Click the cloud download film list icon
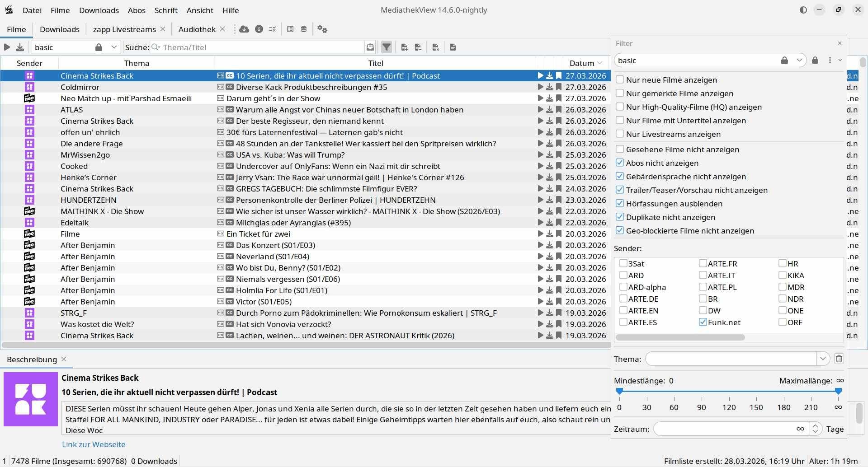 tap(244, 29)
